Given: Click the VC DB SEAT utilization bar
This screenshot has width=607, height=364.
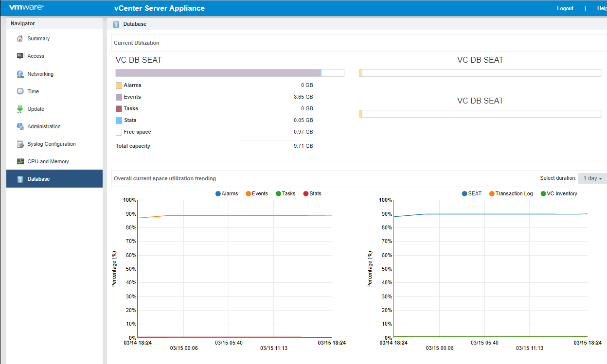Looking at the screenshot, I should [x=229, y=72].
